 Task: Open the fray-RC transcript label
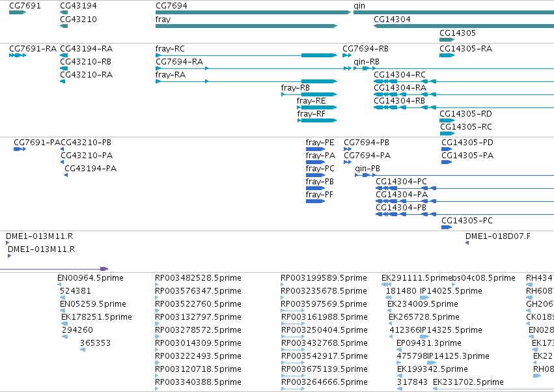[170, 48]
